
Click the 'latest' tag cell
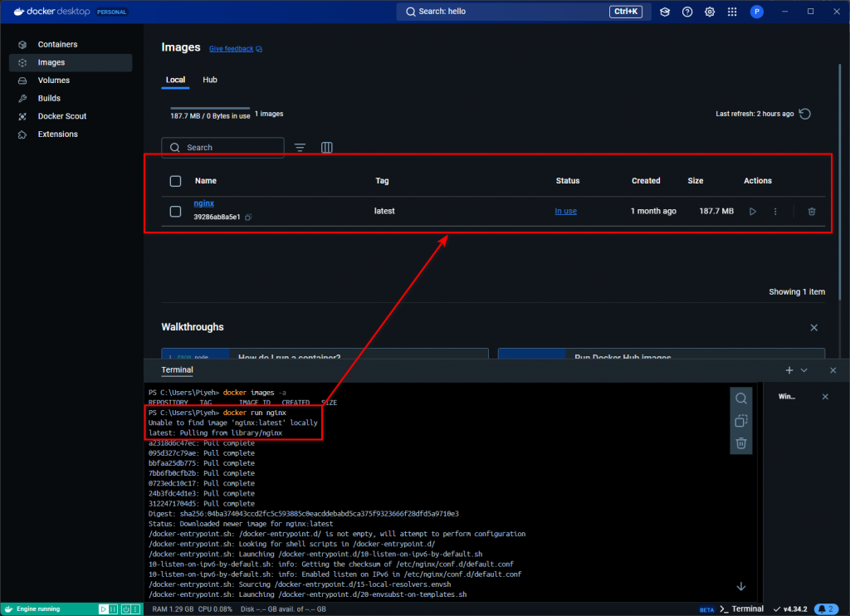tap(384, 212)
